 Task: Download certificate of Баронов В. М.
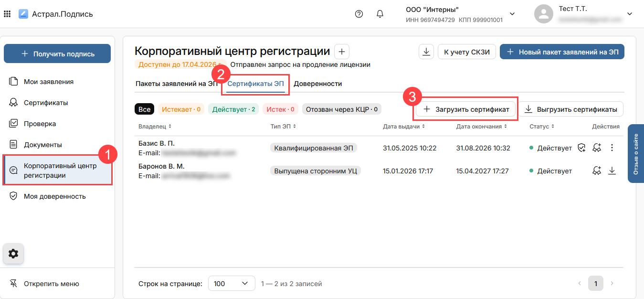coord(612,171)
